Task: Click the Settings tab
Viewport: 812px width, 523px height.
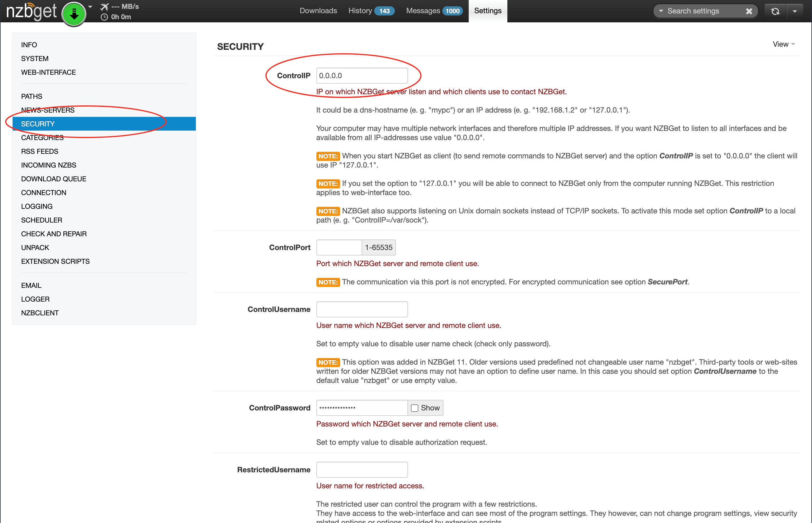Action: coord(488,11)
